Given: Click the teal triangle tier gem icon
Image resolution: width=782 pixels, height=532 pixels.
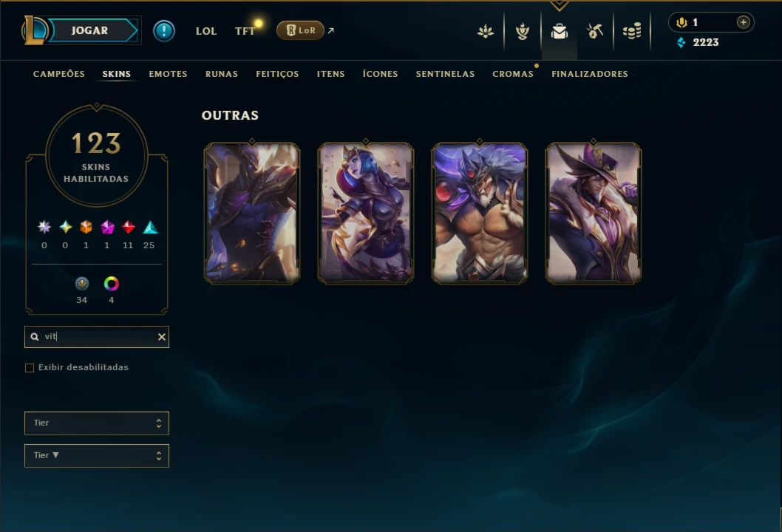Looking at the screenshot, I should click(x=150, y=228).
